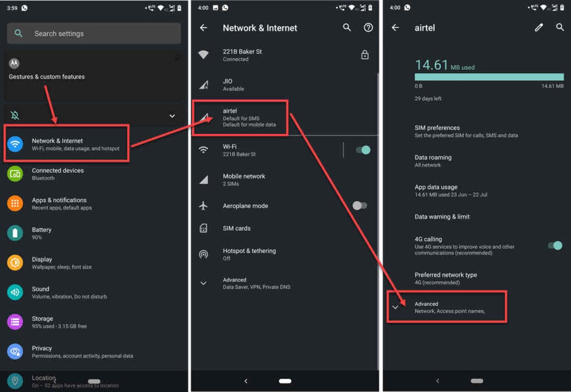Tap the home pill in middle navigation bar
The image size is (571, 392).
tap(285, 381)
